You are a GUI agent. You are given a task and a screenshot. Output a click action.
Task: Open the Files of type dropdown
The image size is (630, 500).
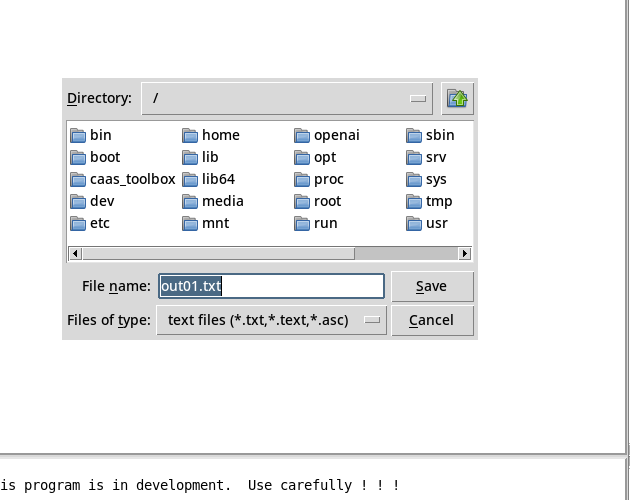tap(271, 320)
